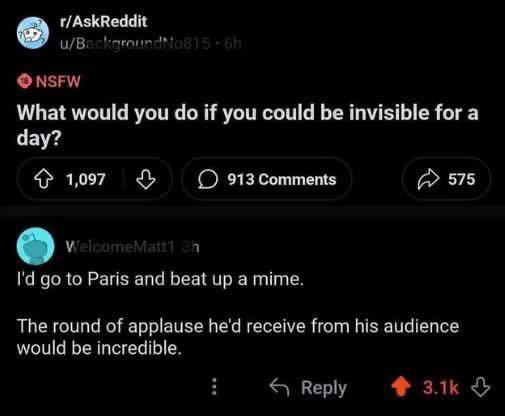Downvote the invisible-for-a-day post
Image resolution: width=505 pixels, height=416 pixels.
coord(146,179)
